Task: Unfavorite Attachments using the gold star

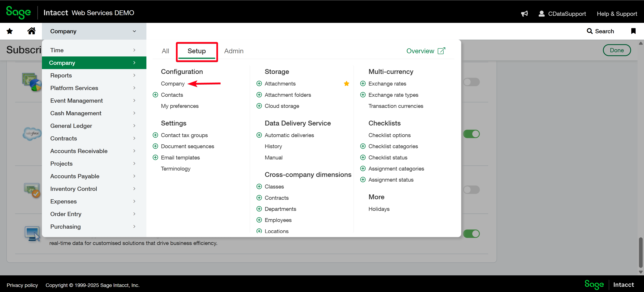Action: click(x=346, y=84)
